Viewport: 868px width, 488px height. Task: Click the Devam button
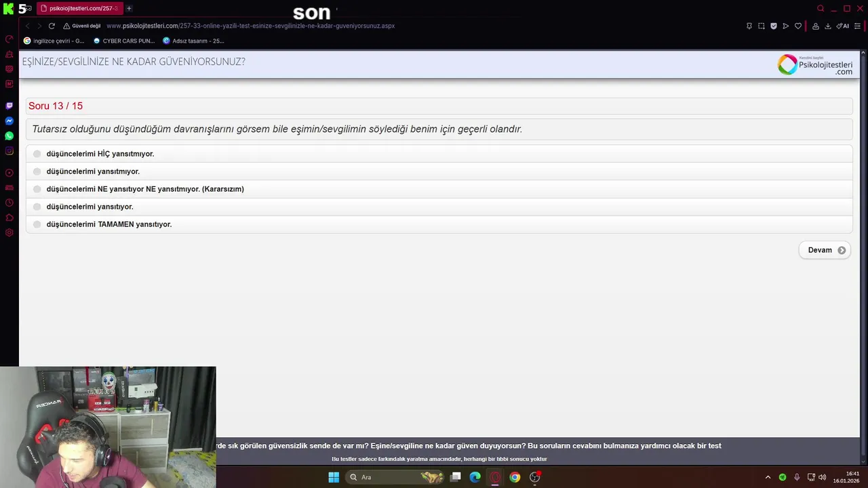pyautogui.click(x=825, y=250)
